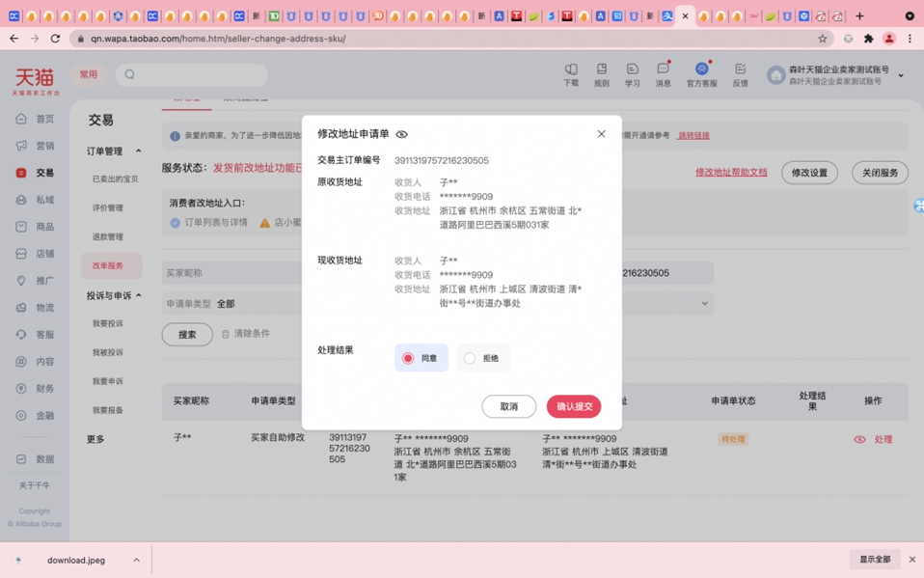The image size is (924, 578).
Task: Open 金融 financial services in sidebar
Action: (35, 415)
